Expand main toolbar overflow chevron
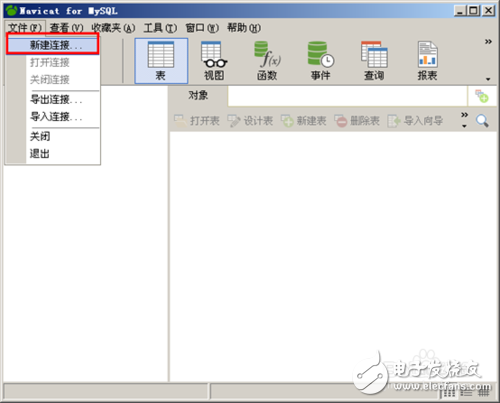The height and width of the screenshot is (403, 500). [488, 42]
